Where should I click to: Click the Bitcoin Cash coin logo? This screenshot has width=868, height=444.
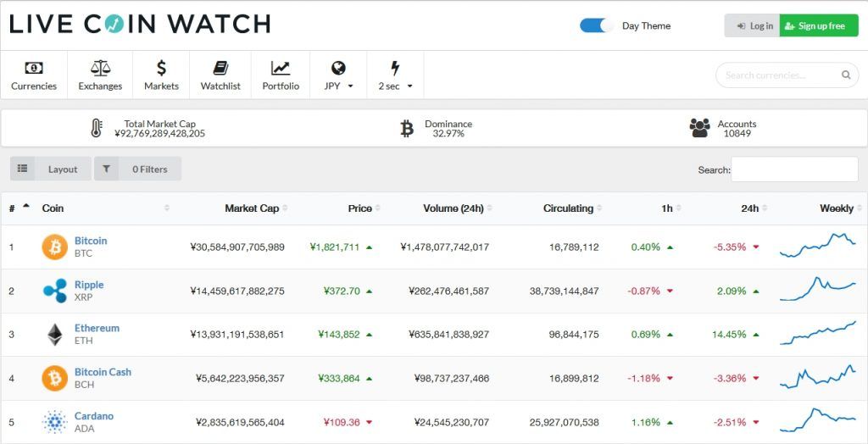(55, 378)
